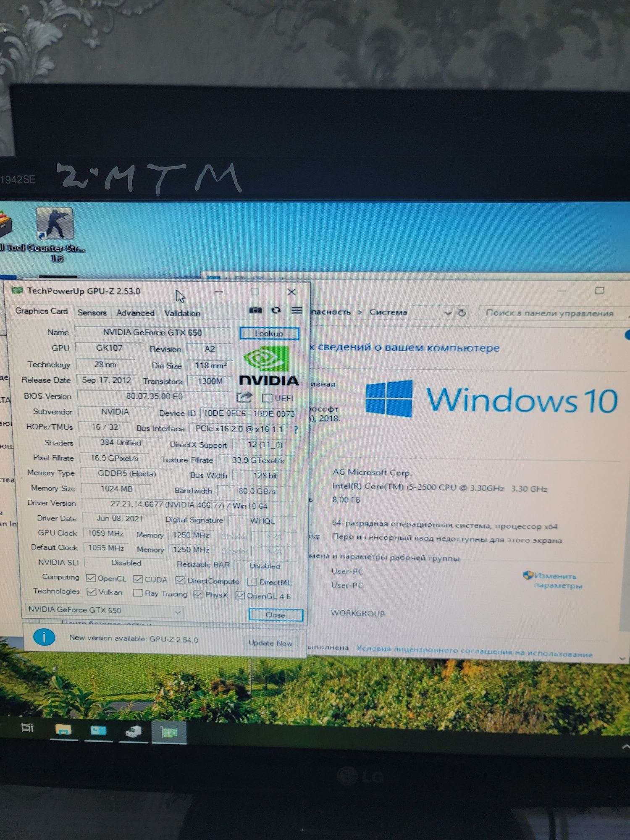Viewport: 630px width, 840px height.
Task: Switch to the Sensors tab
Action: 92,312
